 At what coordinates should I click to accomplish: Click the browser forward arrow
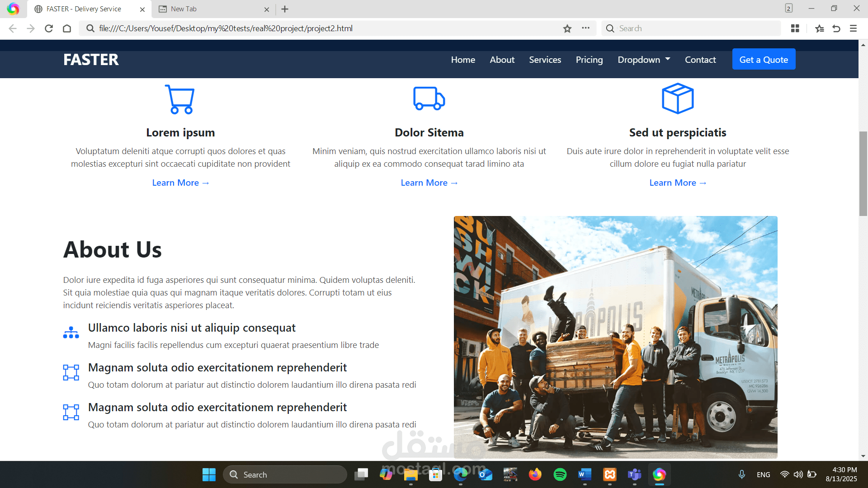31,28
